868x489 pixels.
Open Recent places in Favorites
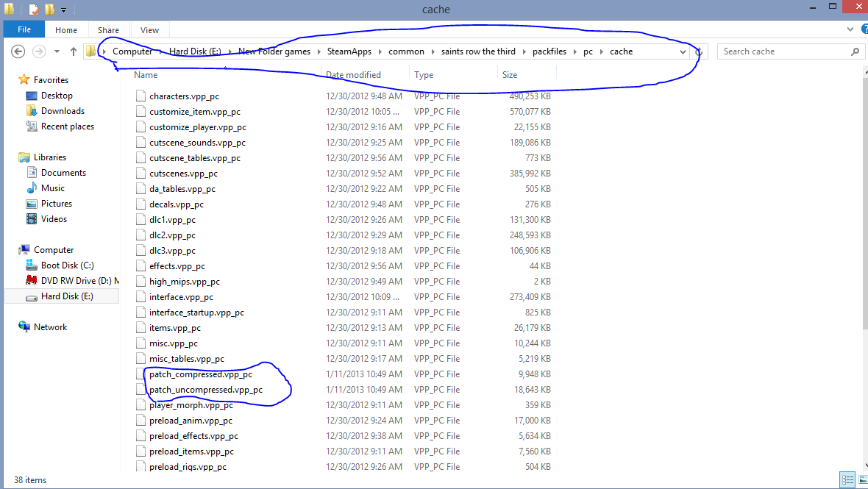68,126
